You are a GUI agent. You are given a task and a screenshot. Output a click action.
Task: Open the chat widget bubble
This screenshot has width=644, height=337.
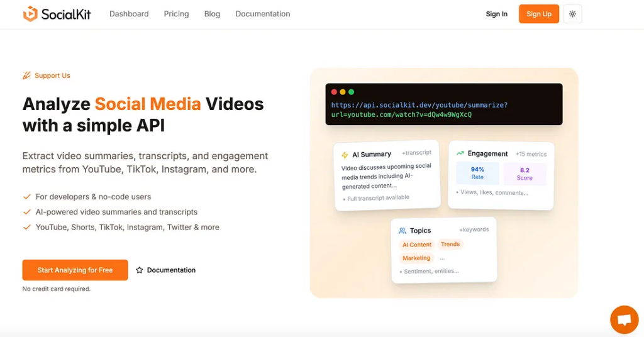625,320
